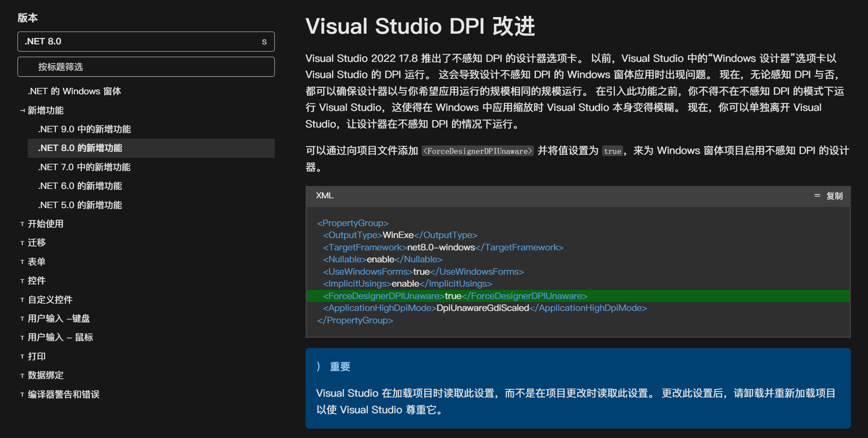Open .NET 6.0 的新增功能
This screenshot has height=438, width=868.
click(x=80, y=186)
